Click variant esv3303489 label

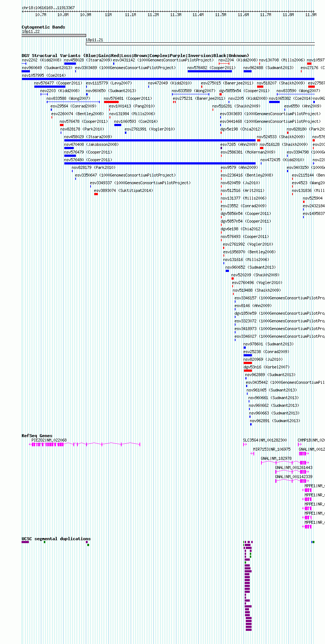(x=125, y=68)
